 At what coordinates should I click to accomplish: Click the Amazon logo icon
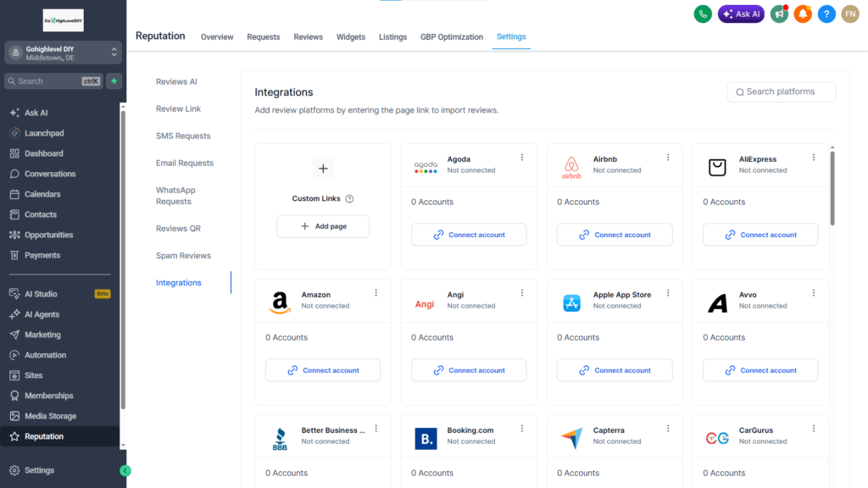click(x=280, y=302)
